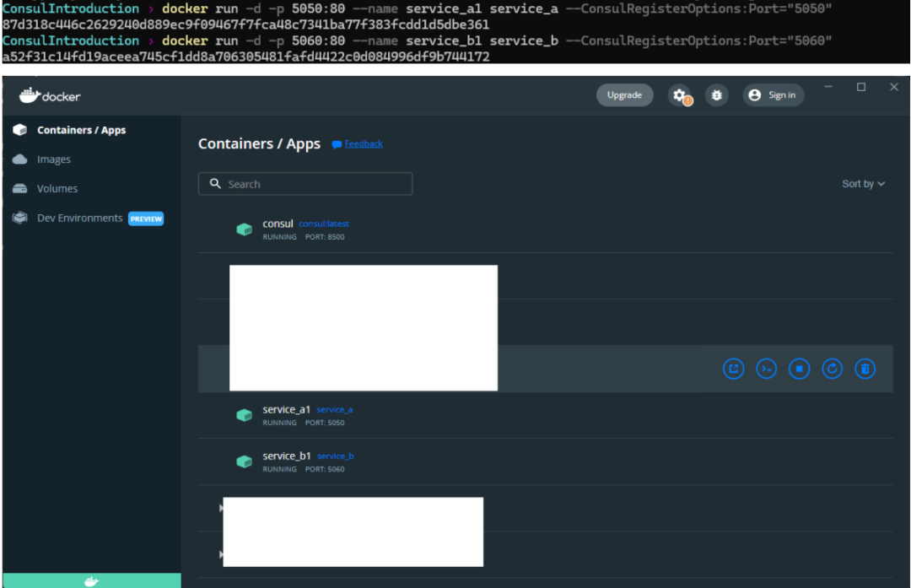Click the Images cloud sidebar icon
The width and height of the screenshot is (911, 588).
coord(19,159)
